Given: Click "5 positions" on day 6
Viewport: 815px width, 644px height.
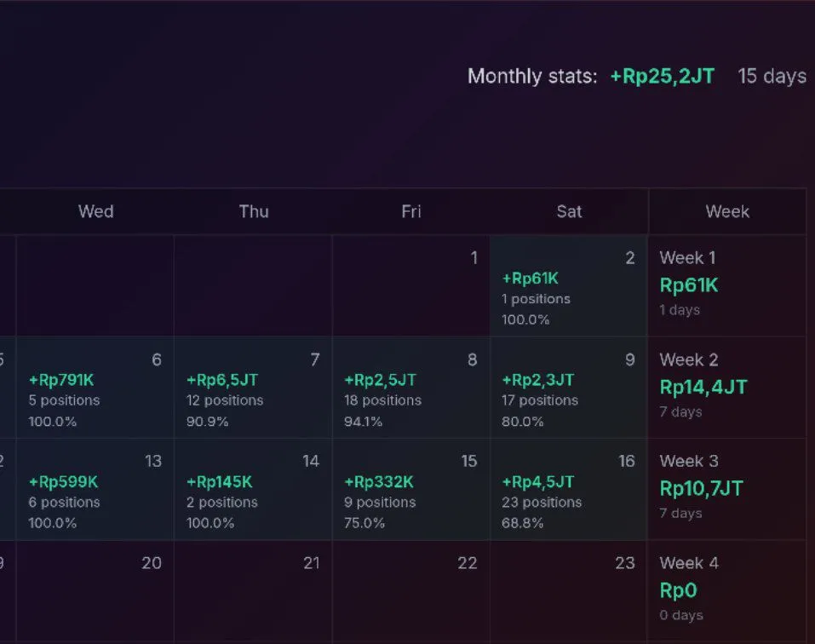Looking at the screenshot, I should coord(65,400).
